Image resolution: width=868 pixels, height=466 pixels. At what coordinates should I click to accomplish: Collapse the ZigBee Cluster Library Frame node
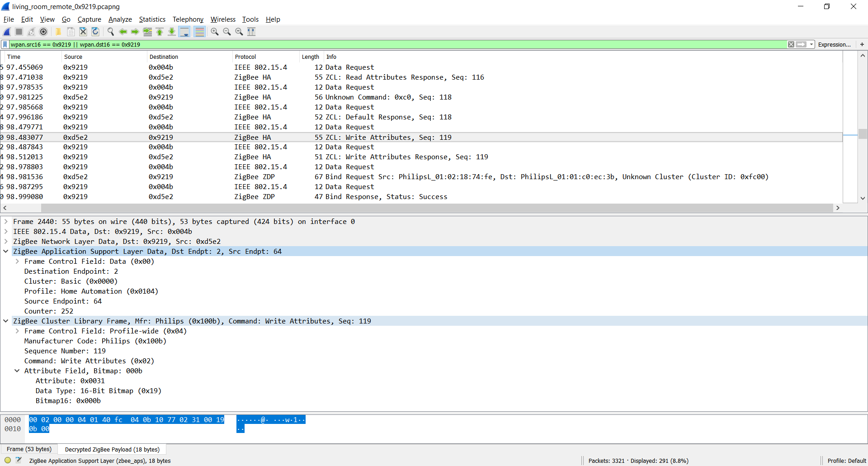click(6, 321)
